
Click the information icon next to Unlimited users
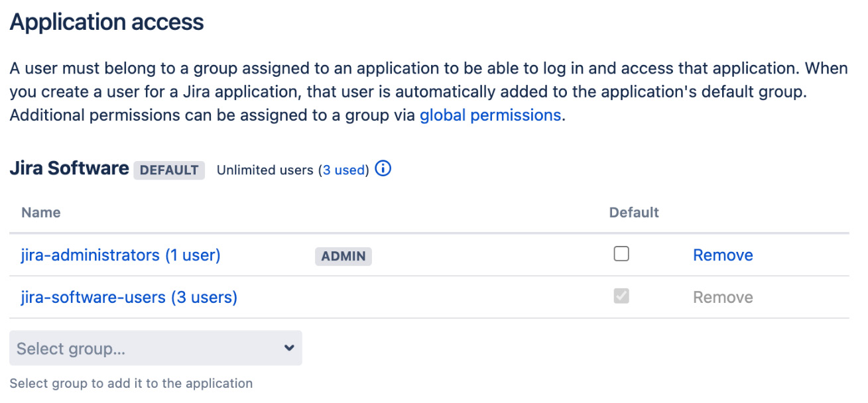[383, 170]
